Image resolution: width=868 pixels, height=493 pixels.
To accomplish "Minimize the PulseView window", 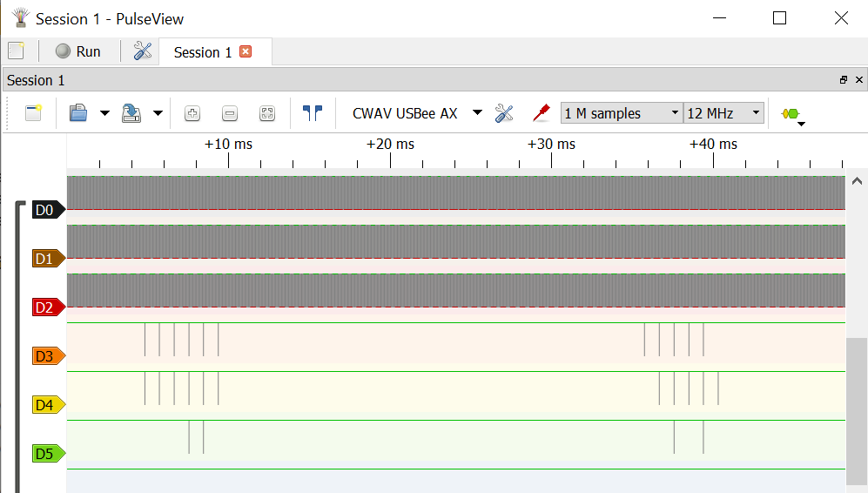I will [x=719, y=17].
